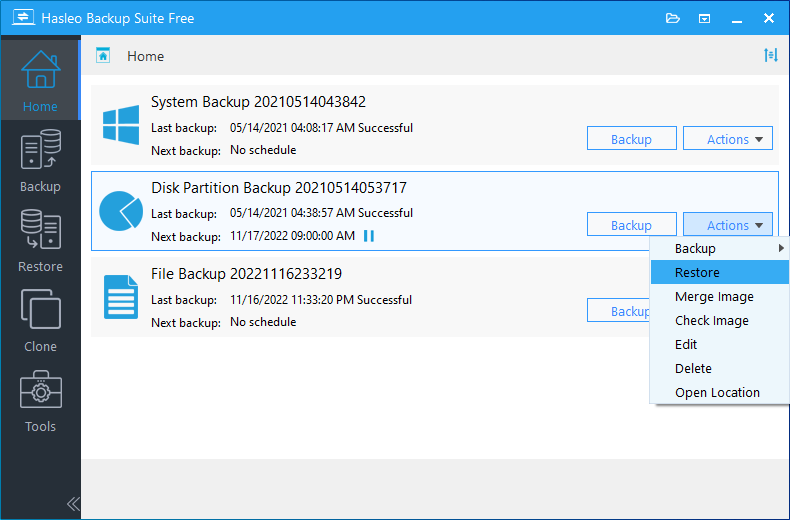Choose Edit from Actions menu
Image resolution: width=790 pixels, height=520 pixels.
pos(720,345)
